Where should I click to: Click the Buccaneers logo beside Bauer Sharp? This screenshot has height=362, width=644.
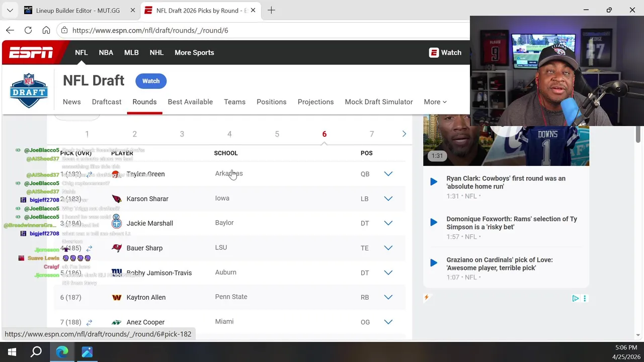point(117,248)
